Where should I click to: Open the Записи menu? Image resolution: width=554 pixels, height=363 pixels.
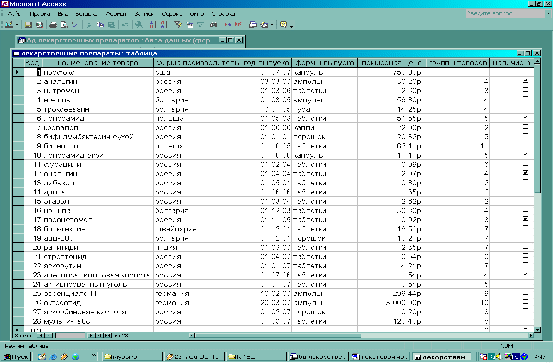[x=143, y=14]
